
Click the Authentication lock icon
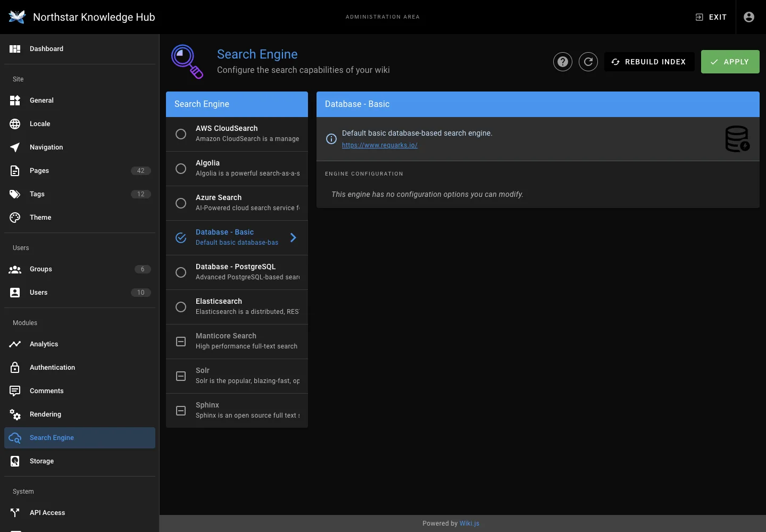point(15,368)
